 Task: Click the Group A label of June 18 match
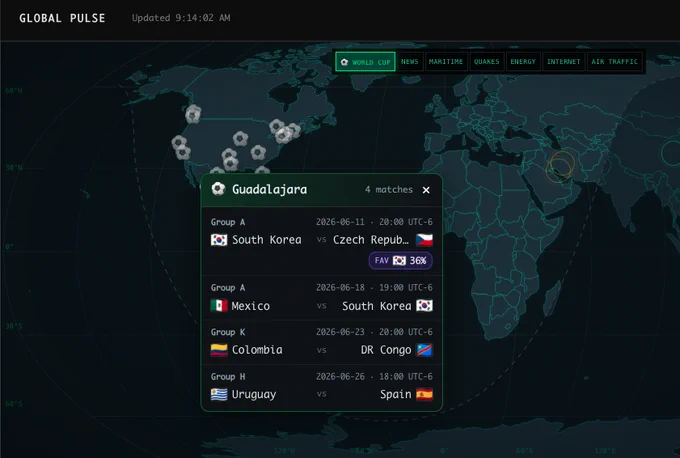point(228,288)
